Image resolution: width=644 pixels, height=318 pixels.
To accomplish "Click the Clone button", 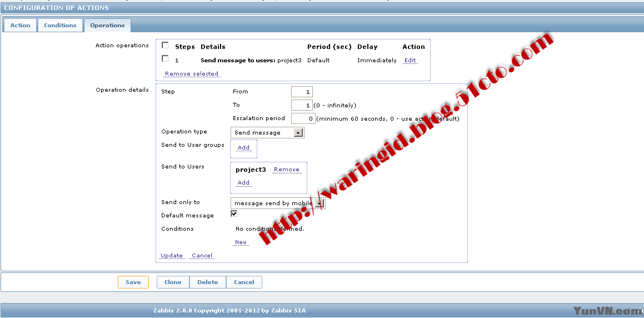I will click(173, 282).
